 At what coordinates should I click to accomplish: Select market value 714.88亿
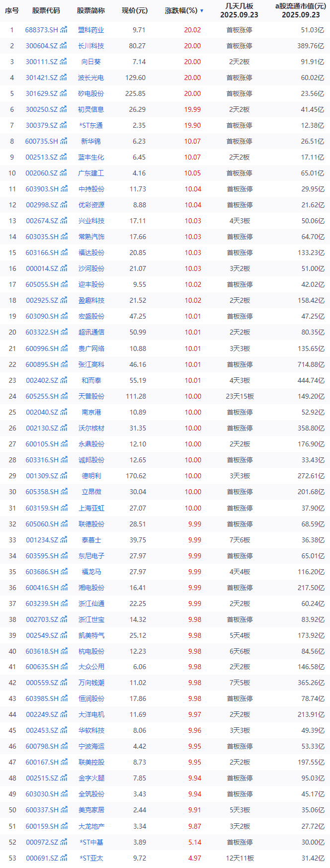tap(311, 364)
